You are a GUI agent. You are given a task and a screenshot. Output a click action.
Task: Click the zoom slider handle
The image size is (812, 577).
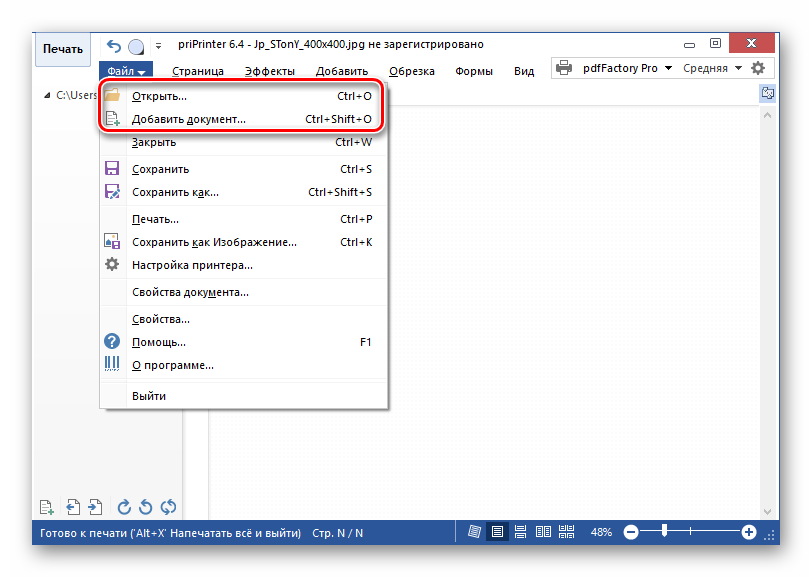[664, 533]
